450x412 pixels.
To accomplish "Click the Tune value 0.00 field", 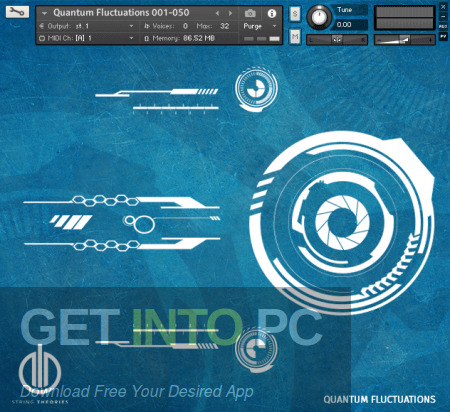I will (x=350, y=25).
